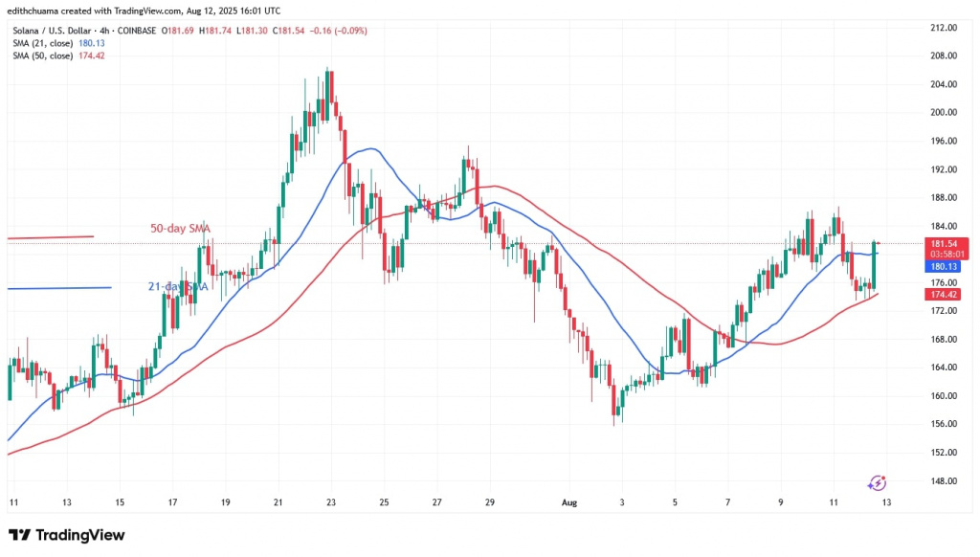
Task: Click the Aug label on the time axis
Action: [567, 501]
